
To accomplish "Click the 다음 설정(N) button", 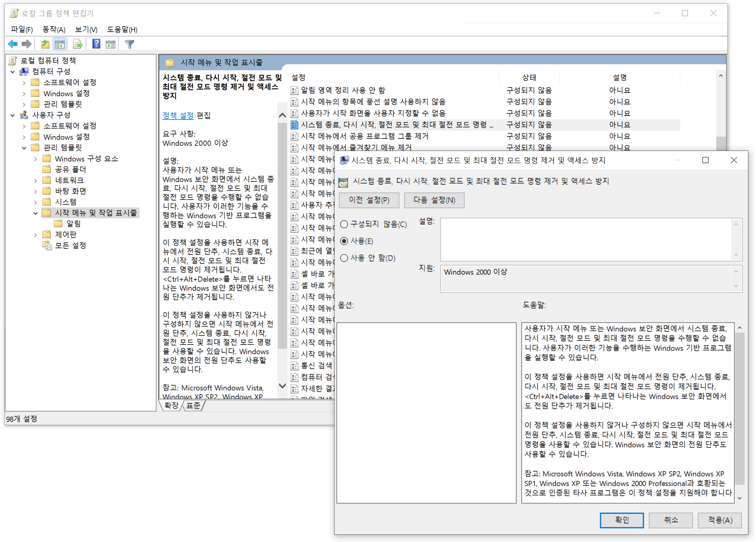I will 434,200.
